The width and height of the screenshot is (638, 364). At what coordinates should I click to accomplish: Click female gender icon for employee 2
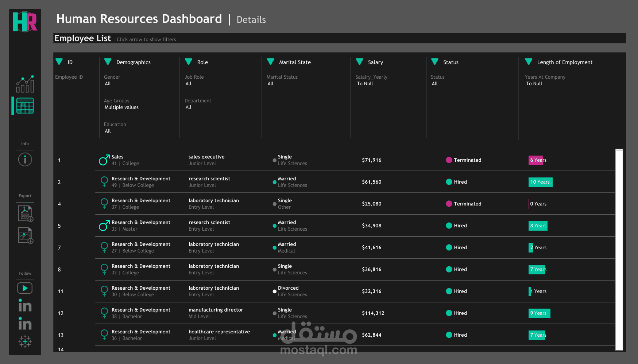pos(104,182)
